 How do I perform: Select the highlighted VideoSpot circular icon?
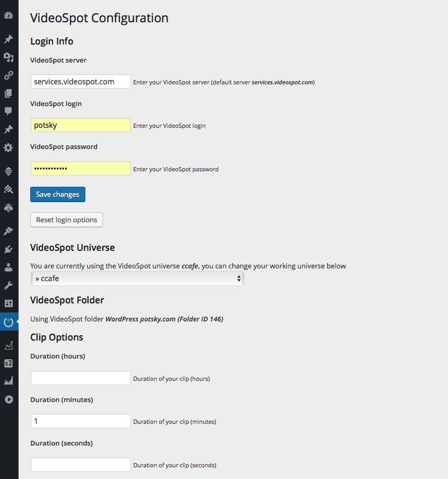coord(8,322)
